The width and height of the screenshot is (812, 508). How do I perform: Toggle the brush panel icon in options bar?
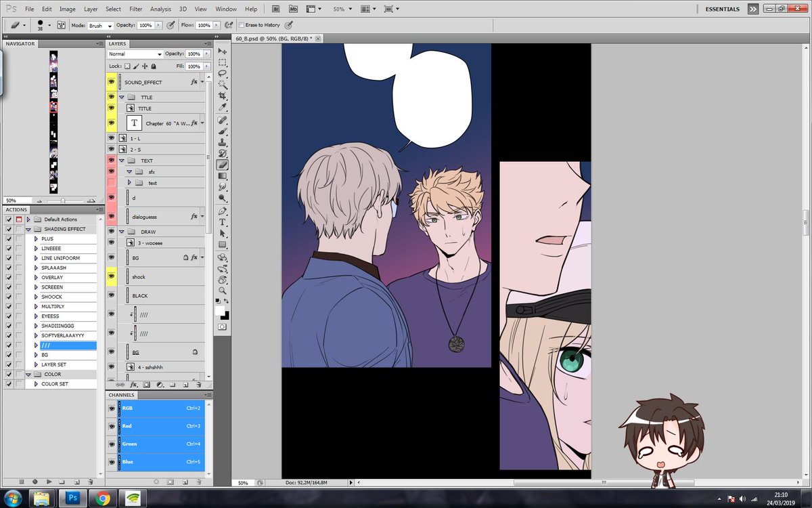[61, 25]
